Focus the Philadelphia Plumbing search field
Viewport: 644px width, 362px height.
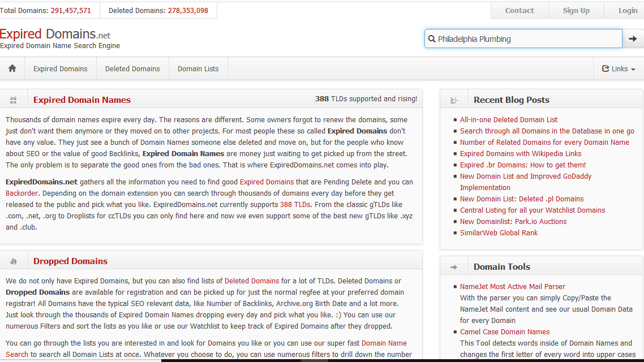pyautogui.click(x=523, y=38)
